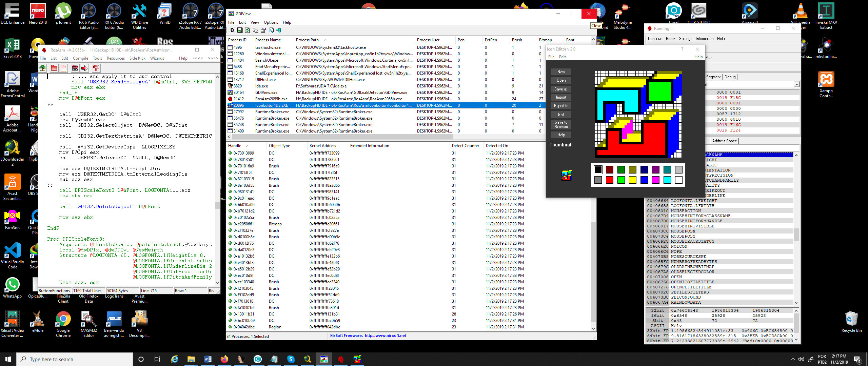This screenshot has width=868, height=366.
Task: Select the RosAsm2055b.exe process row
Action: [x=387, y=99]
